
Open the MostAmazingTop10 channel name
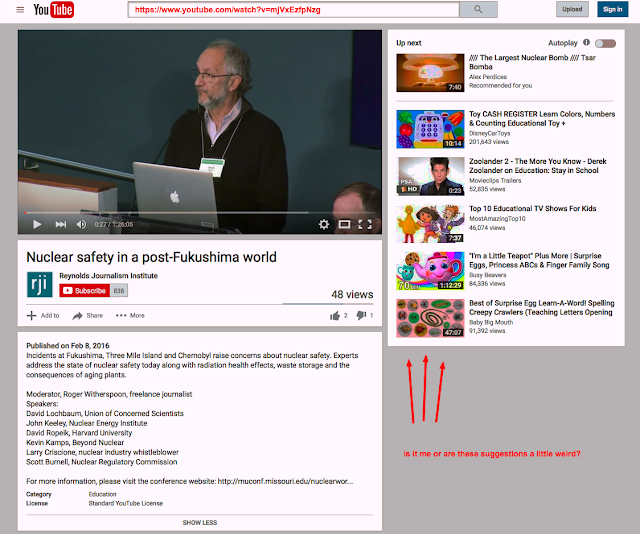pos(497,219)
